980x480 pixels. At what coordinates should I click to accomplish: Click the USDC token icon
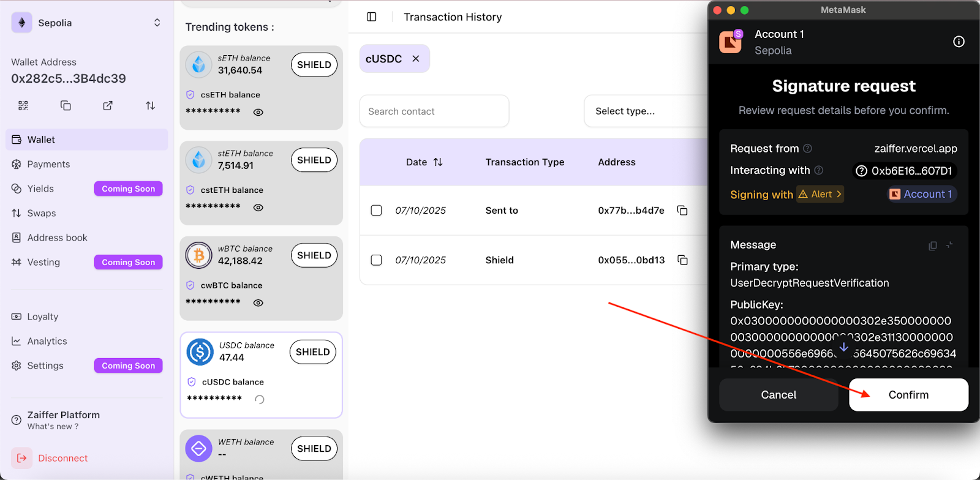click(x=200, y=351)
